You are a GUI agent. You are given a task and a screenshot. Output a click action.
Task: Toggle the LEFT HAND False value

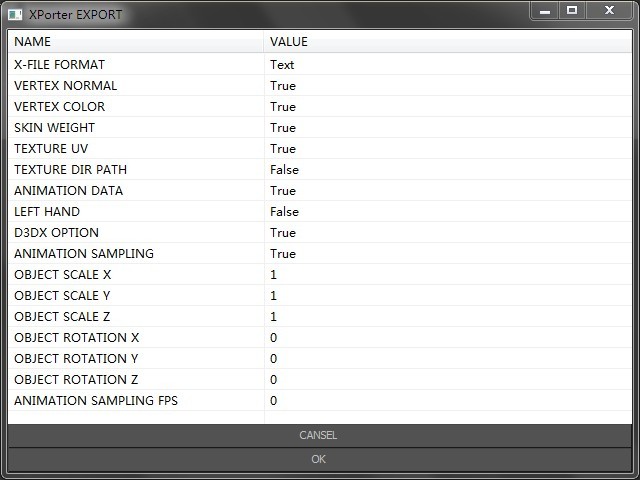click(x=284, y=212)
